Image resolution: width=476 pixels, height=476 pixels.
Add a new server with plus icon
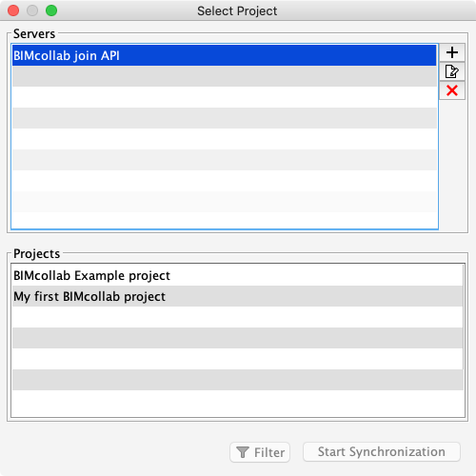tap(452, 52)
